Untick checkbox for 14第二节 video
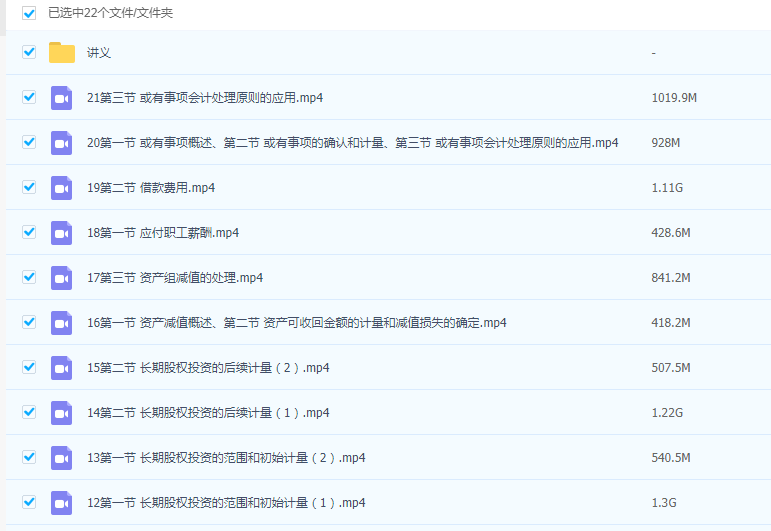The width and height of the screenshot is (771, 531). pyautogui.click(x=29, y=412)
